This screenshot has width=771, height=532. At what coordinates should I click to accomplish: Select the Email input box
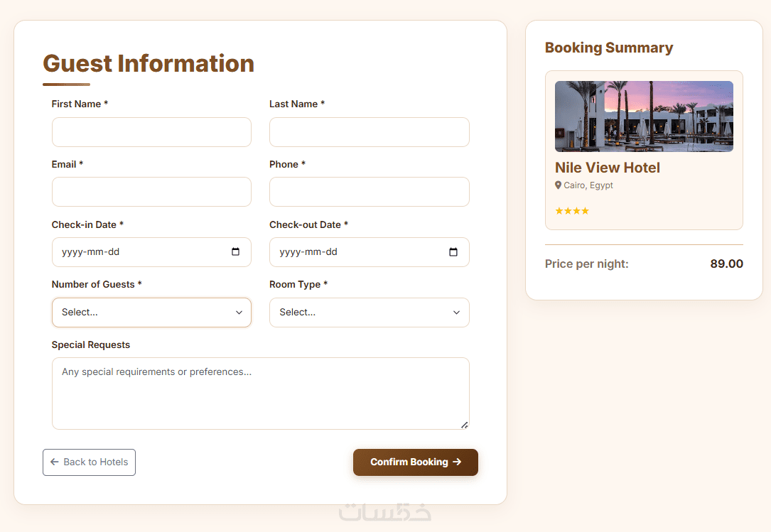click(151, 192)
